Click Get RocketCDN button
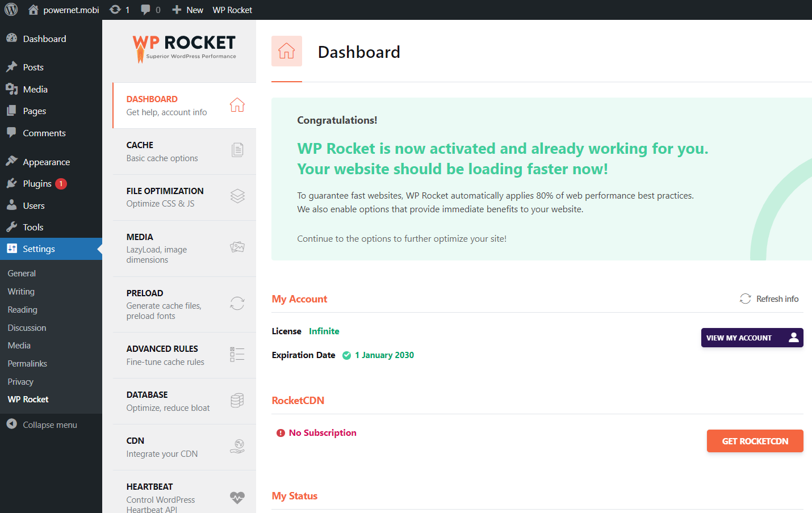Screen dimensions: 812x513 pos(755,441)
